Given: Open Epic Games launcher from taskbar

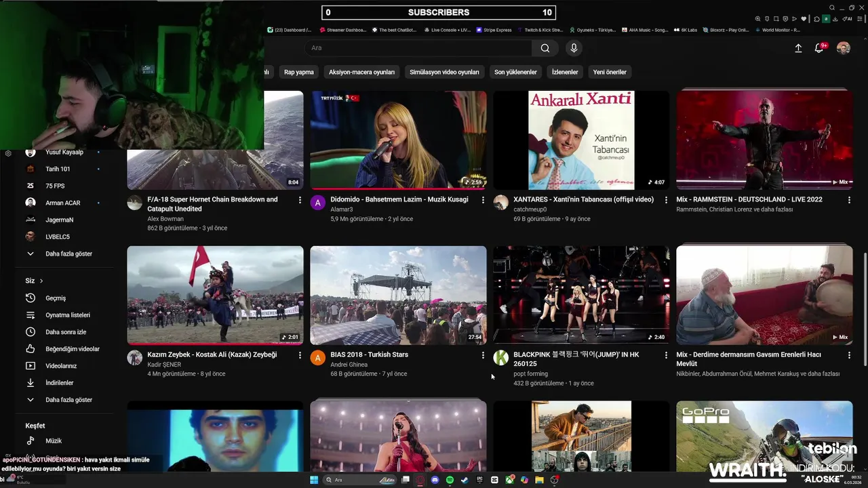Looking at the screenshot, I should pyautogui.click(x=479, y=480).
